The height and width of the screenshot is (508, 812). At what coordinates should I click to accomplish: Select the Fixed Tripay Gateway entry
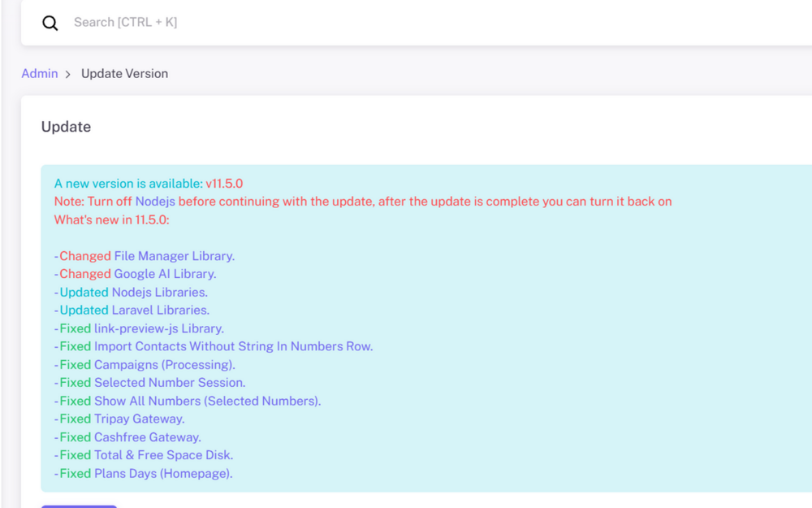(x=119, y=419)
